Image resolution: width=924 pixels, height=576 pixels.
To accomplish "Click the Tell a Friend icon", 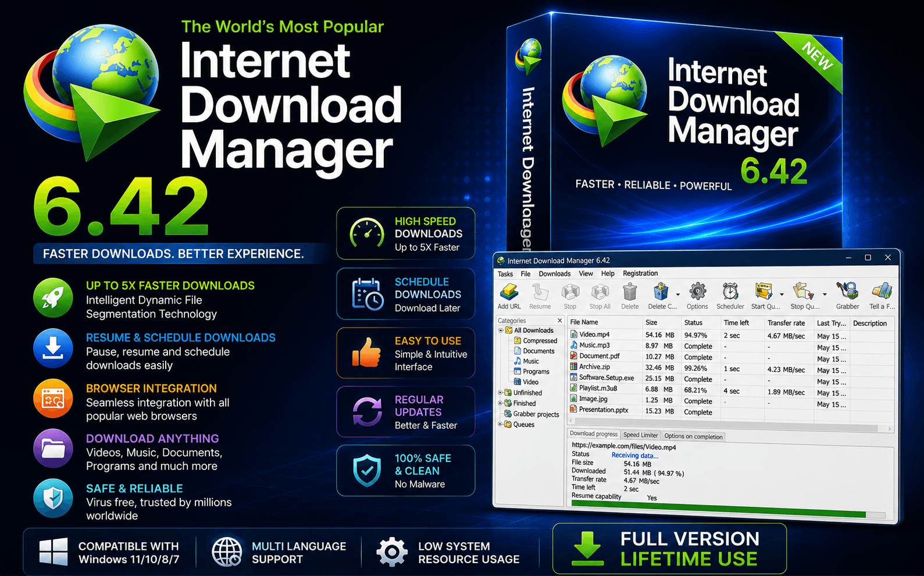I will [x=882, y=291].
